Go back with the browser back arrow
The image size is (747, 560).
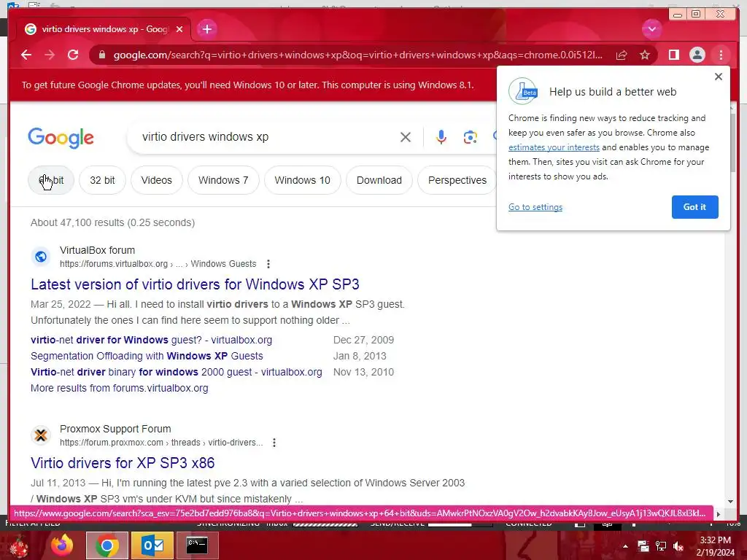[x=26, y=55]
